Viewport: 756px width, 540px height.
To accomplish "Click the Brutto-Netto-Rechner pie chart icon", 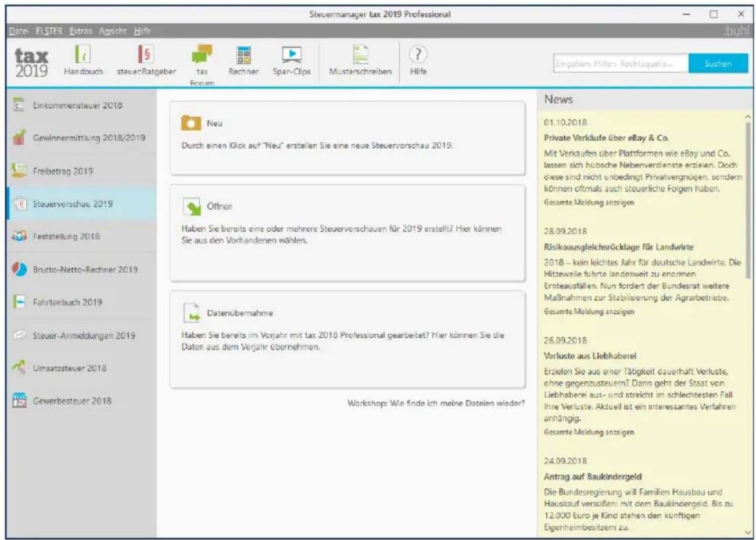I will (19, 269).
